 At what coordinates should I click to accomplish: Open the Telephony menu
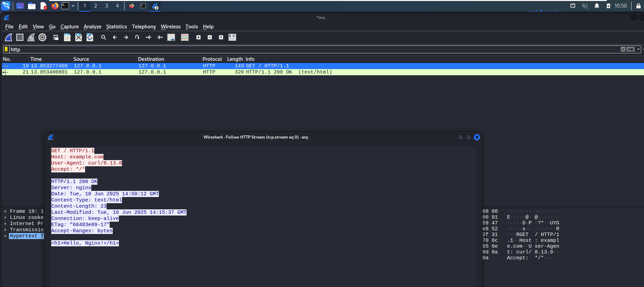pos(144,27)
